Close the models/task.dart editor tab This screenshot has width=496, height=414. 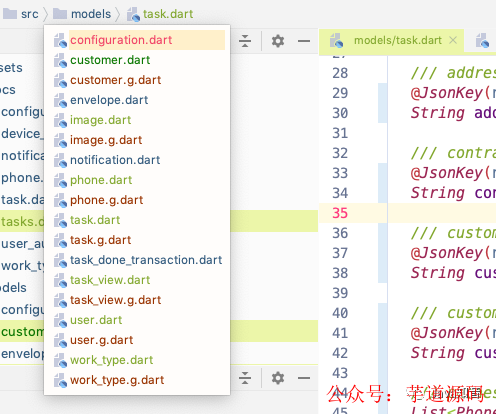453,40
